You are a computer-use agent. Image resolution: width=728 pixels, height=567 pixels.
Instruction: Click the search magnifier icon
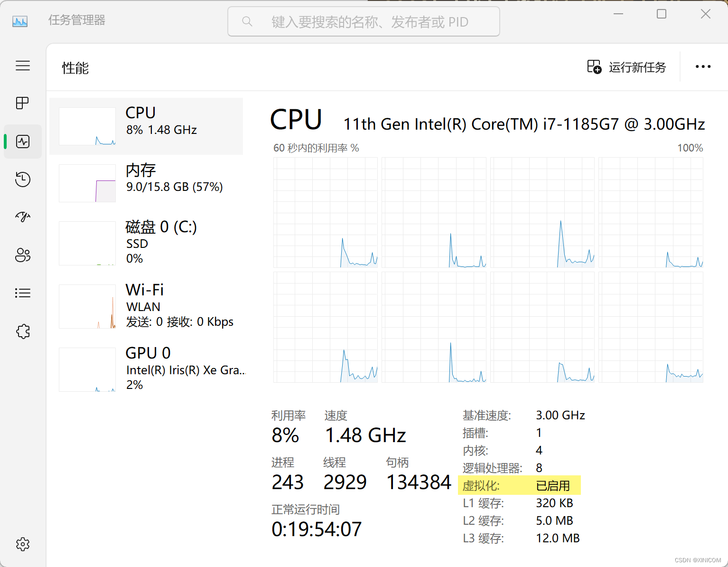click(247, 21)
